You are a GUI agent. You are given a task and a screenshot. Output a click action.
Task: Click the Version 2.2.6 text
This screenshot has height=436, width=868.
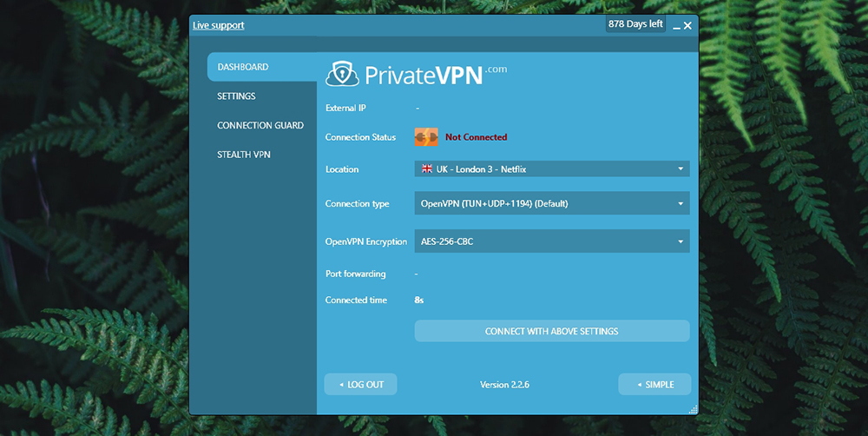pyautogui.click(x=504, y=385)
